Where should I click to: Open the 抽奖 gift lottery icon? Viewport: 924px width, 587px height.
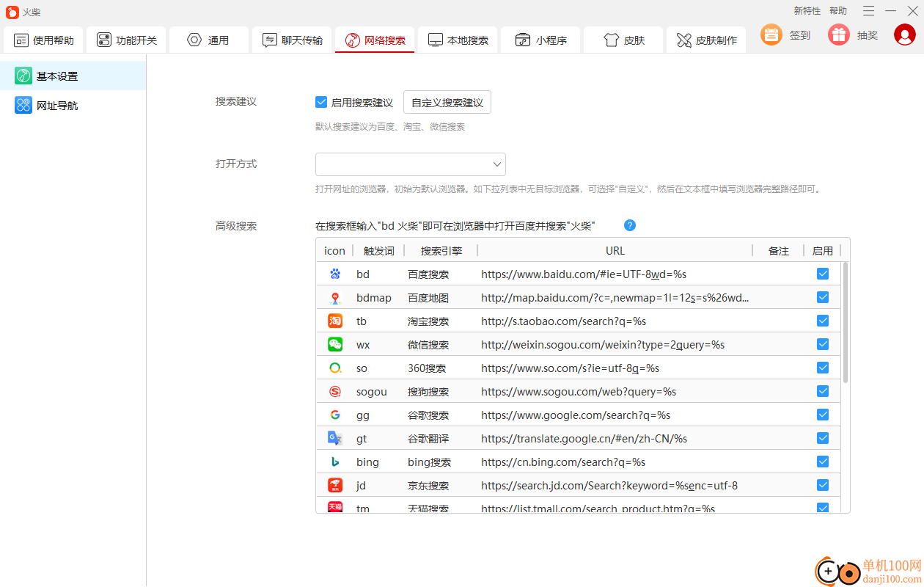click(x=839, y=34)
